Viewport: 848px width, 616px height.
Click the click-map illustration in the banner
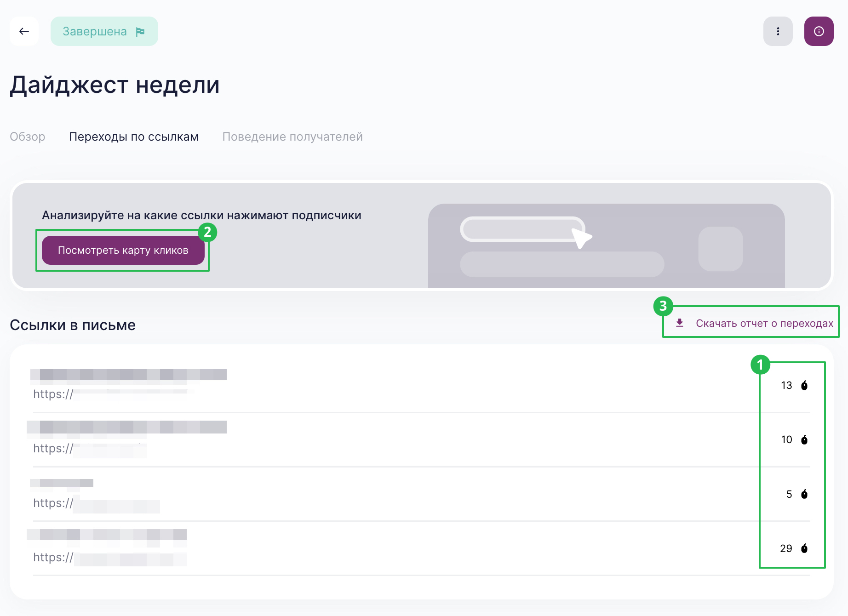[x=606, y=246]
